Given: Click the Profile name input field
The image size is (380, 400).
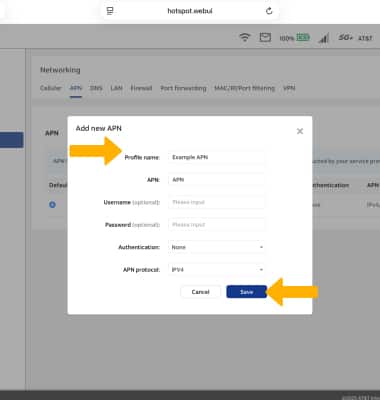Looking at the screenshot, I should click(217, 157).
